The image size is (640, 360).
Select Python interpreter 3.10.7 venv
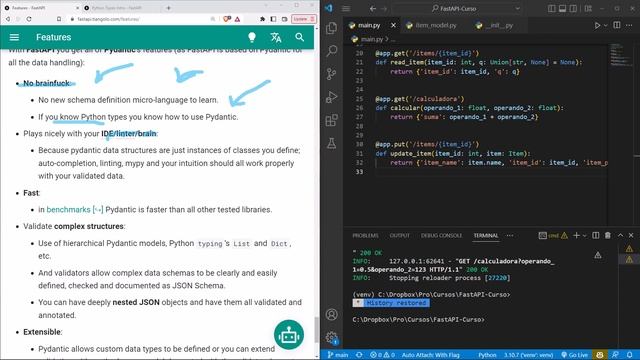click(529, 355)
